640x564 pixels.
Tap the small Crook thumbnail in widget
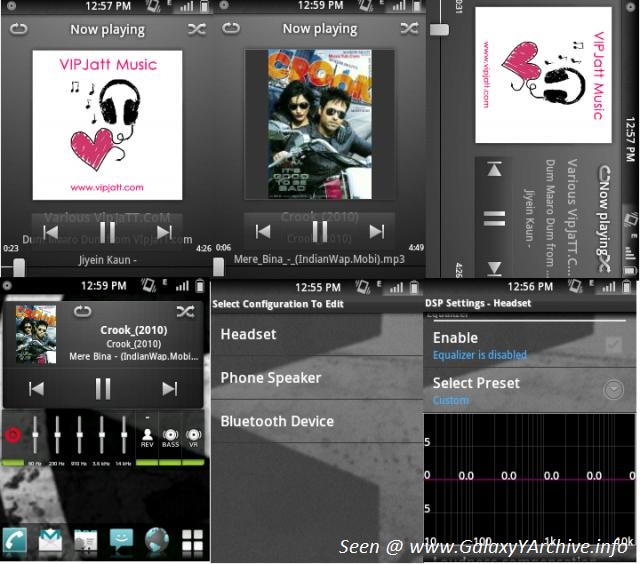36,334
